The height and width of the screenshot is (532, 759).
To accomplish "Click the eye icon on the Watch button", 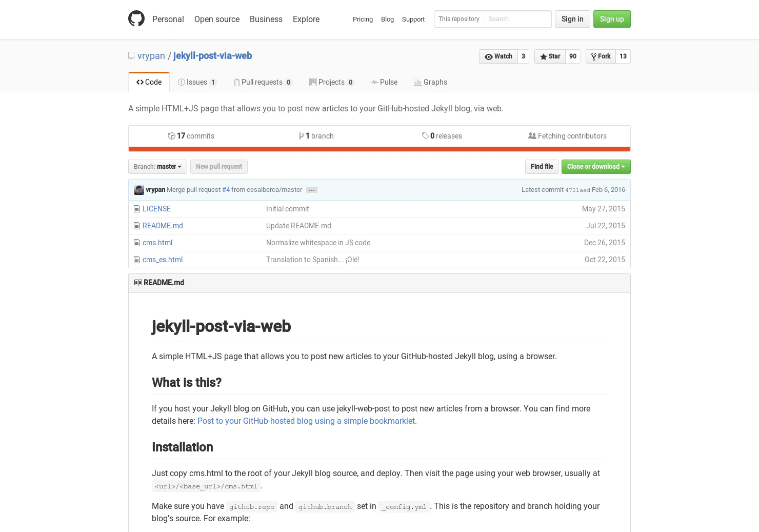I will pos(489,56).
